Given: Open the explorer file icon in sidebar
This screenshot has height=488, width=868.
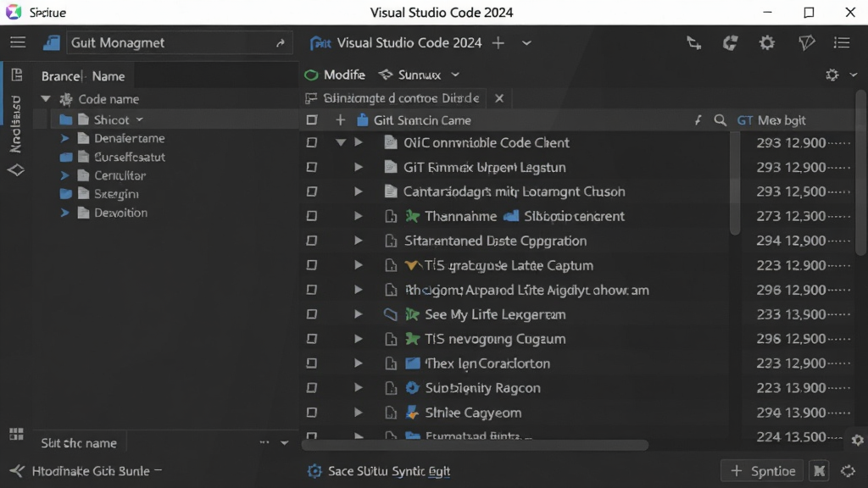Looking at the screenshot, I should click(16, 75).
